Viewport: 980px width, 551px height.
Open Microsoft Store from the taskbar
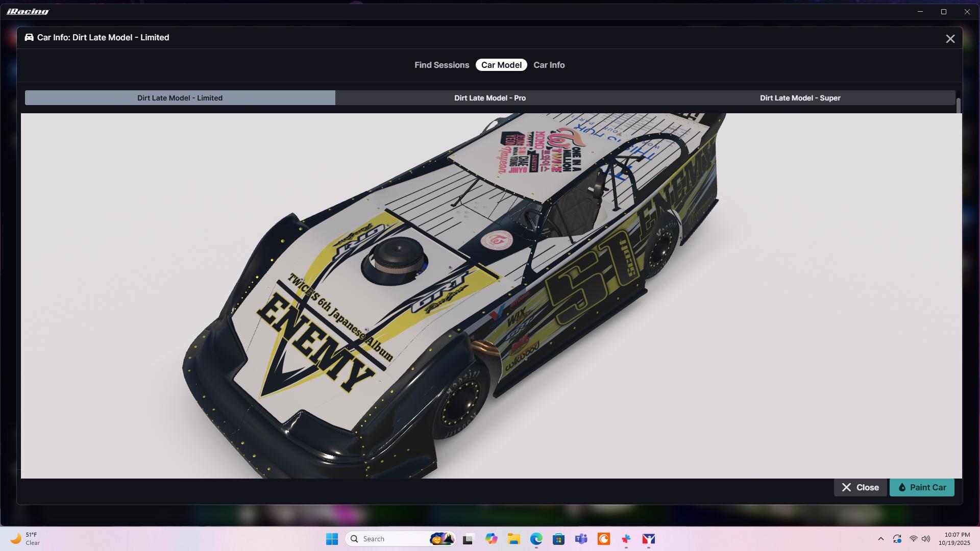558,539
